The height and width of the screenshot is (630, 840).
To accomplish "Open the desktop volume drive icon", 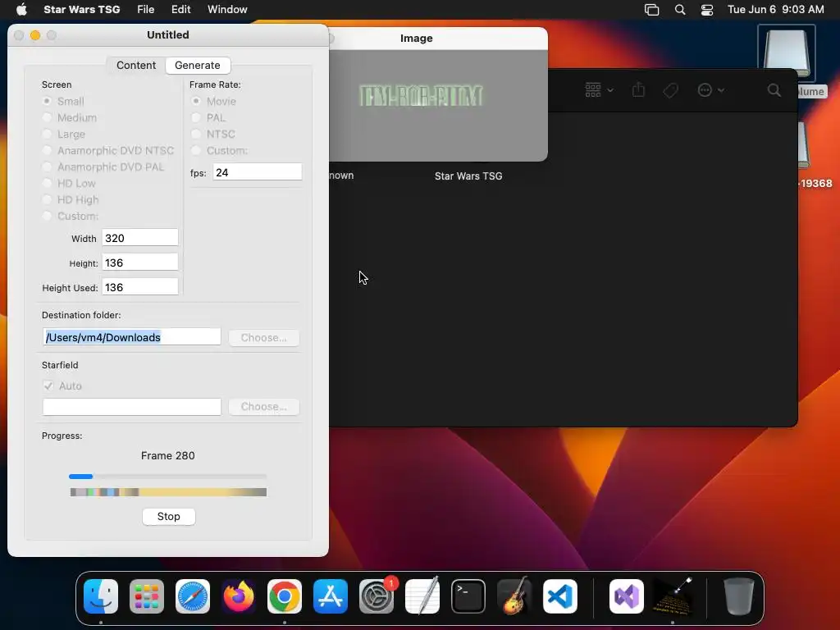I will tap(787, 53).
